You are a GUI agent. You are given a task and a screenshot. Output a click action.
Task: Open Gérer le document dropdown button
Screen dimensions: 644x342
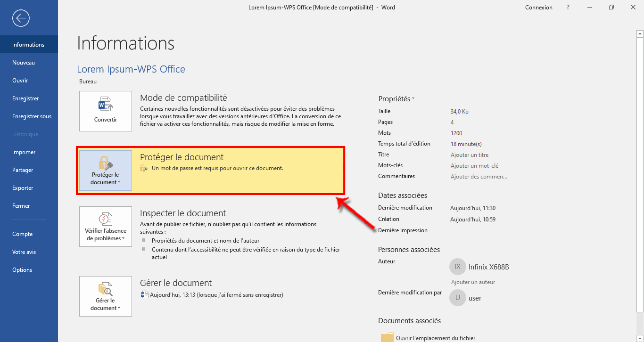click(x=106, y=296)
